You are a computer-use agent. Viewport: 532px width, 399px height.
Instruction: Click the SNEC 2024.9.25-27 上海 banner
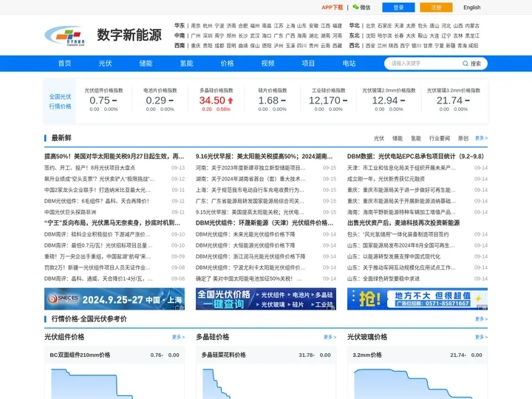click(x=115, y=299)
